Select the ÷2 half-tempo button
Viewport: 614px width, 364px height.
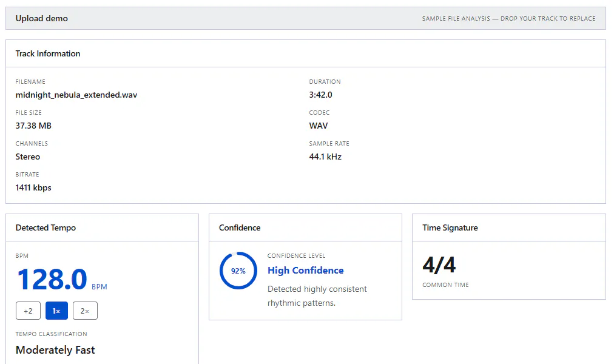click(x=28, y=311)
